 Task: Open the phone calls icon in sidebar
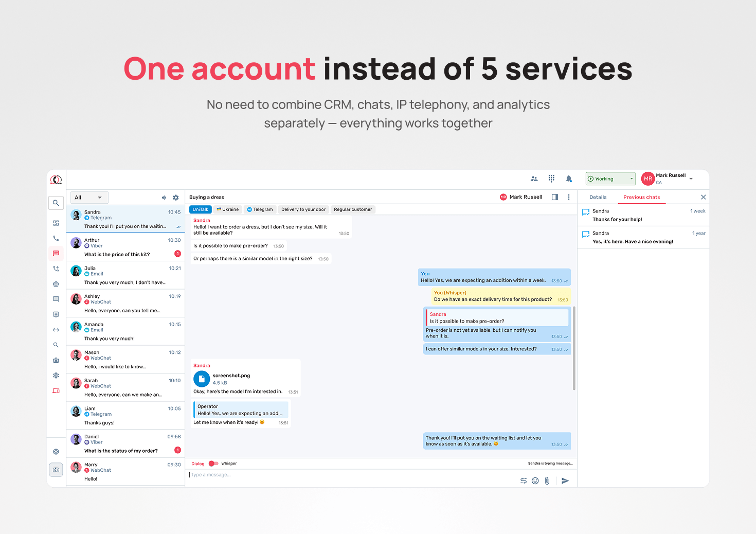pyautogui.click(x=56, y=238)
